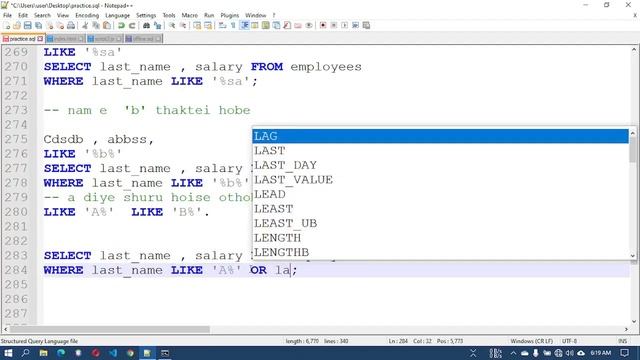The image size is (640, 360).
Task: Open the Language menu
Action: click(x=118, y=15)
